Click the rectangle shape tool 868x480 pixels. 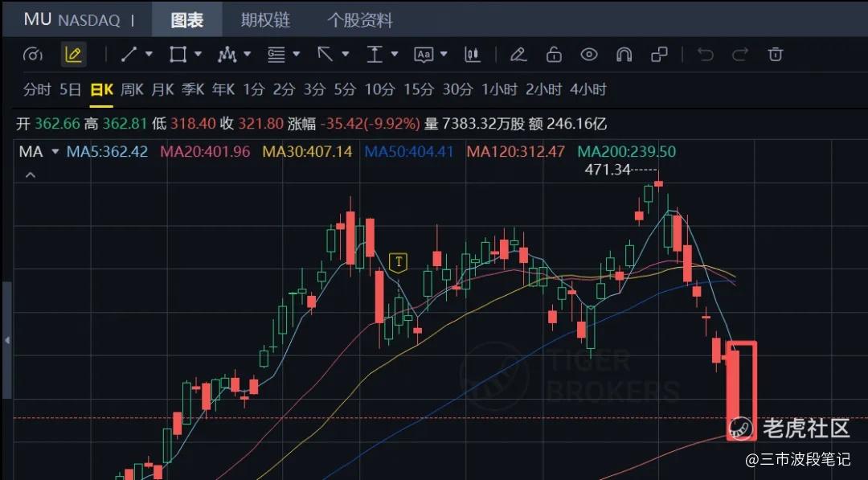[178, 54]
